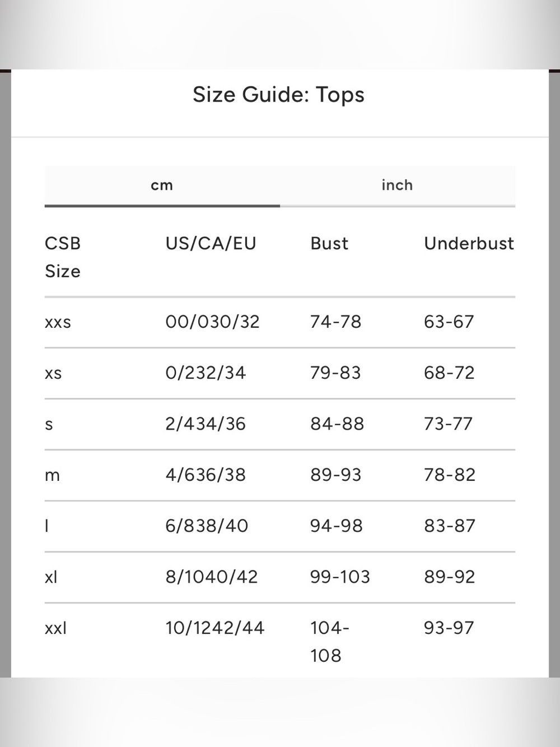Click the Size Guide: Tops heading
Screen dimensions: 560x747
278,95
